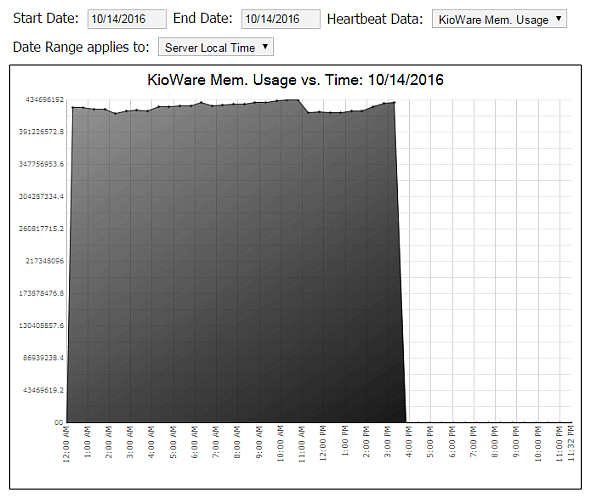The image size is (591, 498).
Task: Click the 'End Date:' label
Action: coord(203,18)
